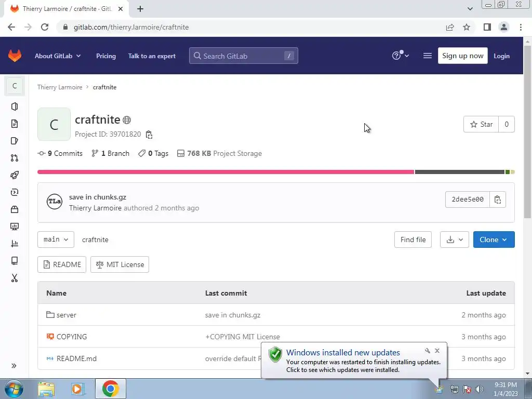This screenshot has width=532, height=399.
Task: Open the server folder
Action: coord(66,315)
